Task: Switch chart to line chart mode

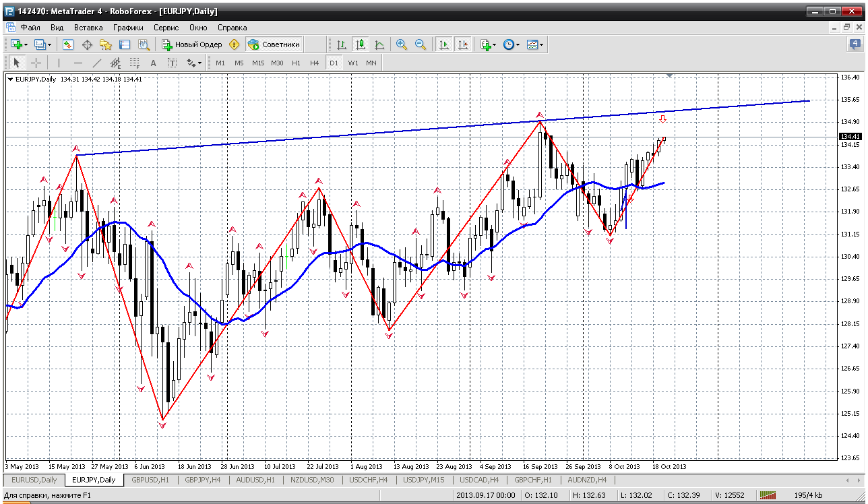Action: 379,44
